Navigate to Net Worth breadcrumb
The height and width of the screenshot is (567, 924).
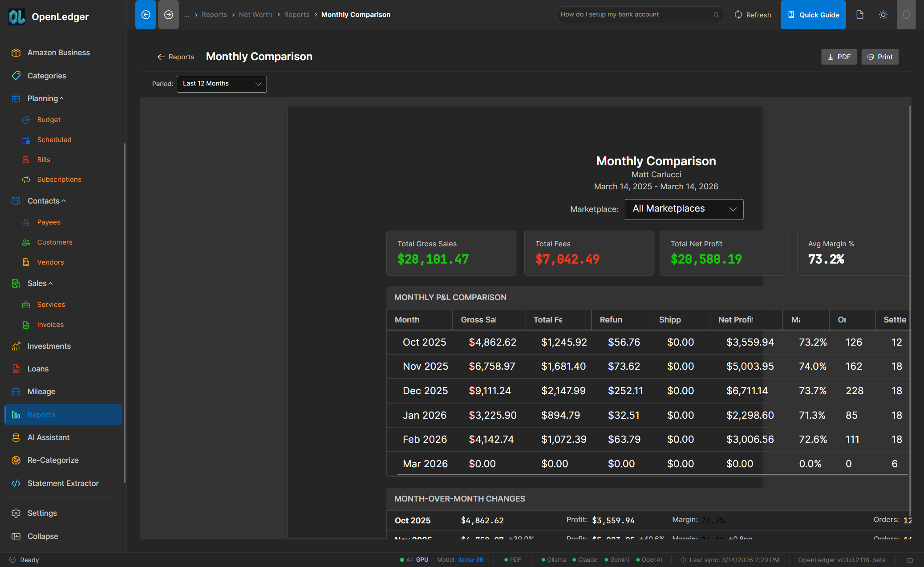[x=255, y=14]
